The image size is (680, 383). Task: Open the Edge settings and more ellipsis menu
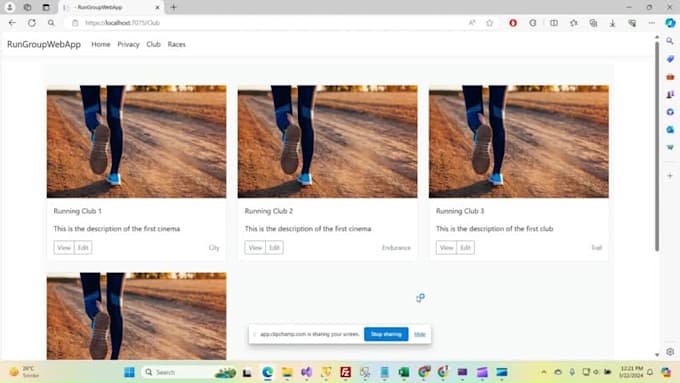(x=652, y=23)
